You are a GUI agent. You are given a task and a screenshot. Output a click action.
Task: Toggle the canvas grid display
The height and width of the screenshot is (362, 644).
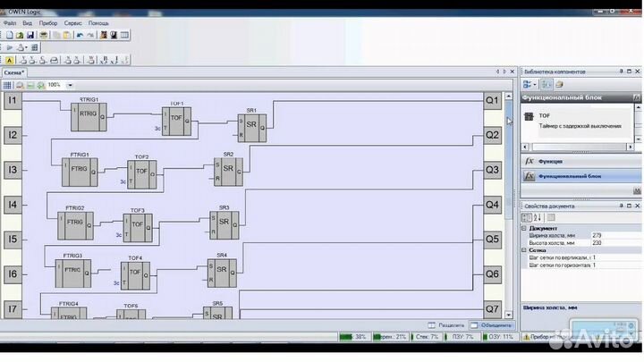click(7, 85)
